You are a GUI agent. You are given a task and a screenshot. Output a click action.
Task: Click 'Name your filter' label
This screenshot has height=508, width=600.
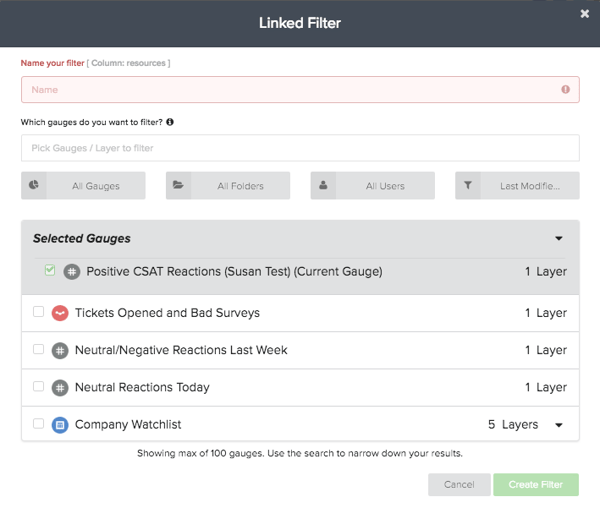(x=52, y=63)
